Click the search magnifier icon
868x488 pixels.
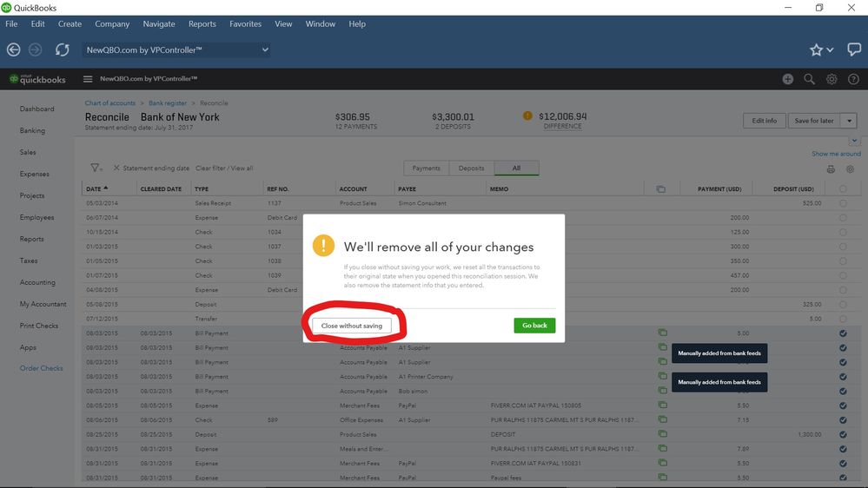point(809,79)
